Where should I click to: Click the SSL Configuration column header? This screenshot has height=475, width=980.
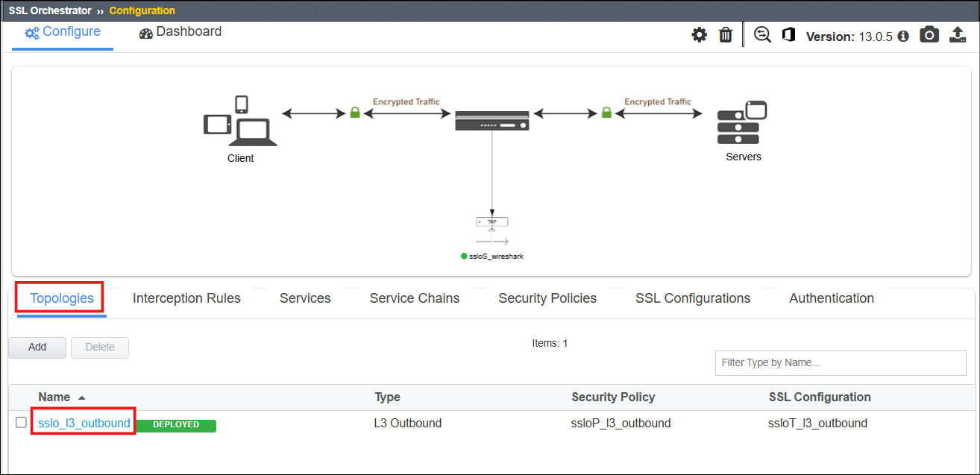click(820, 397)
